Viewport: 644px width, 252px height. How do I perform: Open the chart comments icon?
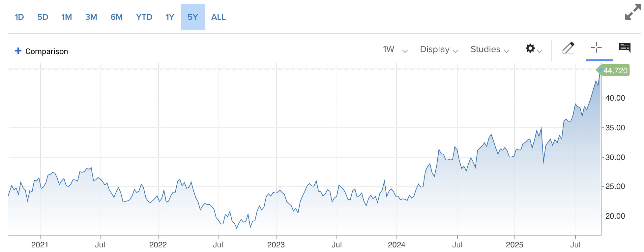click(x=625, y=48)
